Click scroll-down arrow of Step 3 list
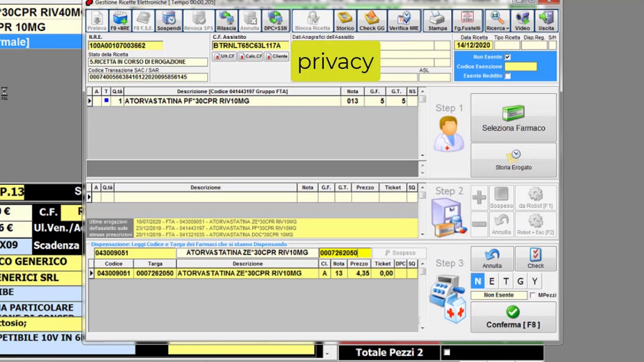The image size is (644, 362). [423, 328]
